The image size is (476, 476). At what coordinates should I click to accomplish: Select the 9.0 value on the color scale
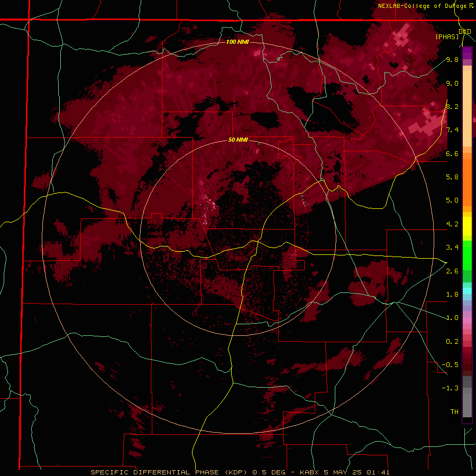[452, 84]
